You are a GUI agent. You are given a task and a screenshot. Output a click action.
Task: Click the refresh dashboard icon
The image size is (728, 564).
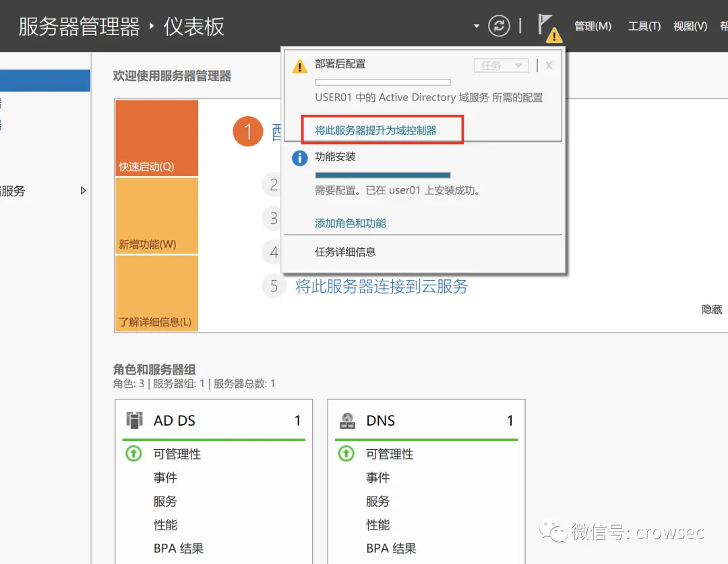499,26
